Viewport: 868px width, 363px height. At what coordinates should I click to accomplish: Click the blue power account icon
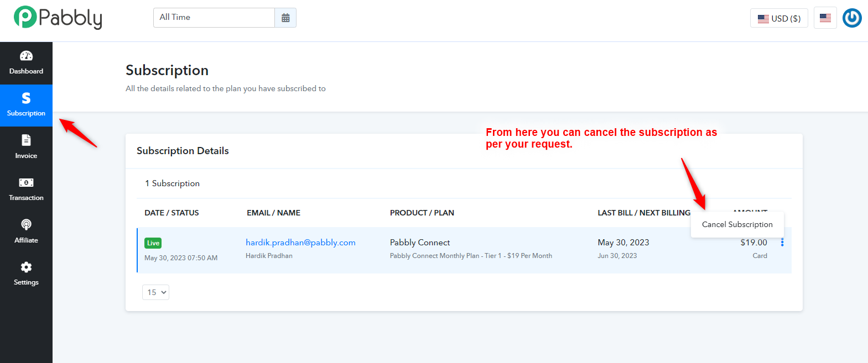tap(852, 18)
